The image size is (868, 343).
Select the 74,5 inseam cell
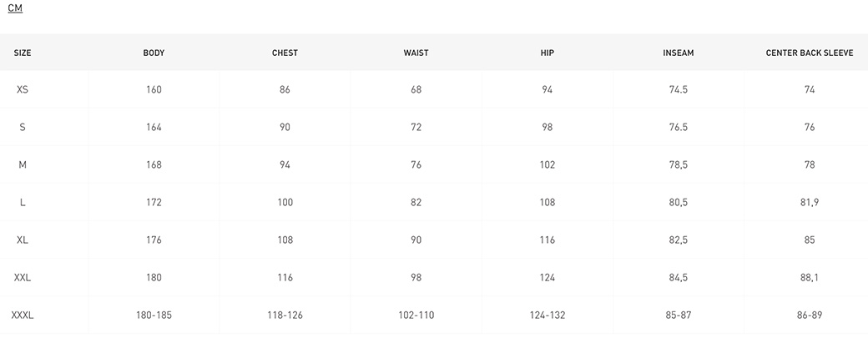click(x=678, y=89)
